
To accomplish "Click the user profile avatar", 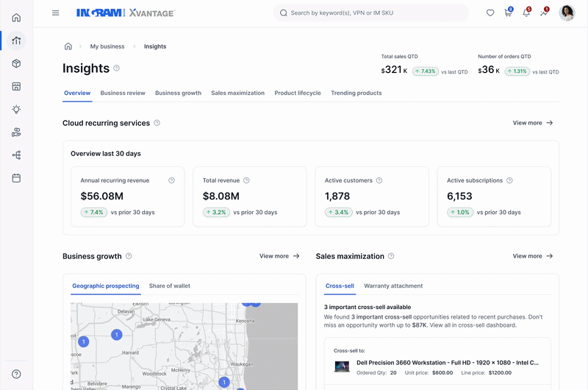I will [567, 13].
